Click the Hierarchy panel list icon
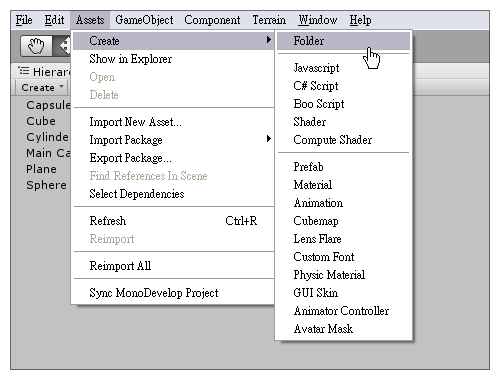The image size is (500, 380). pyautogui.click(x=24, y=71)
